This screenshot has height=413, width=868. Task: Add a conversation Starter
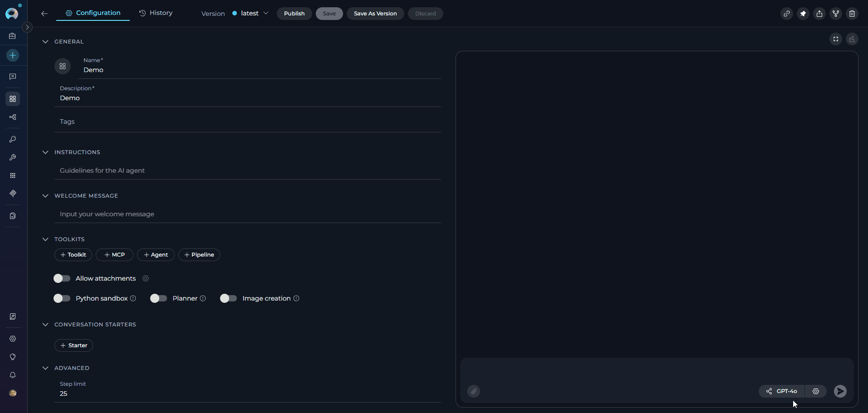(74, 345)
